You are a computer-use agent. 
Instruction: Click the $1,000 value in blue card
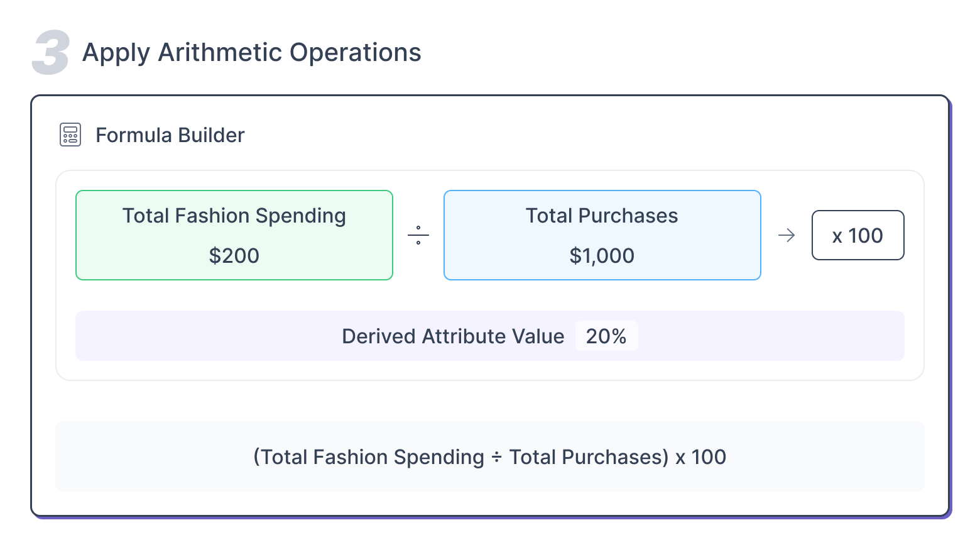602,256
